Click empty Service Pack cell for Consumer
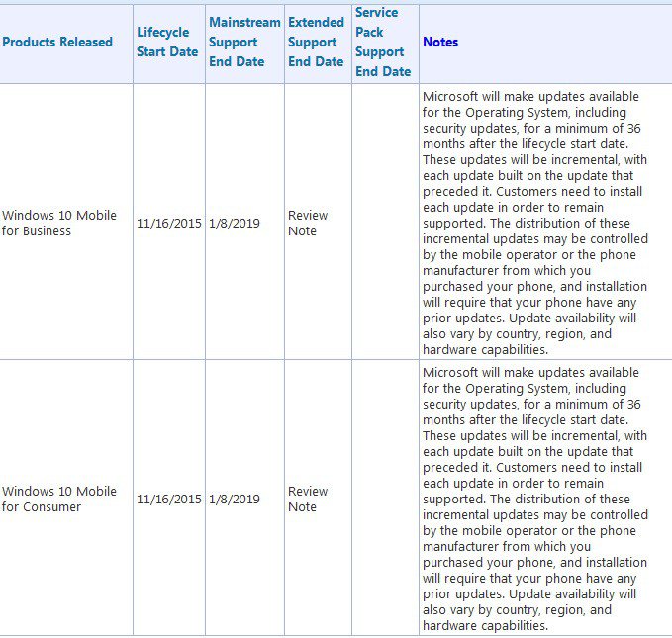 coord(385,499)
